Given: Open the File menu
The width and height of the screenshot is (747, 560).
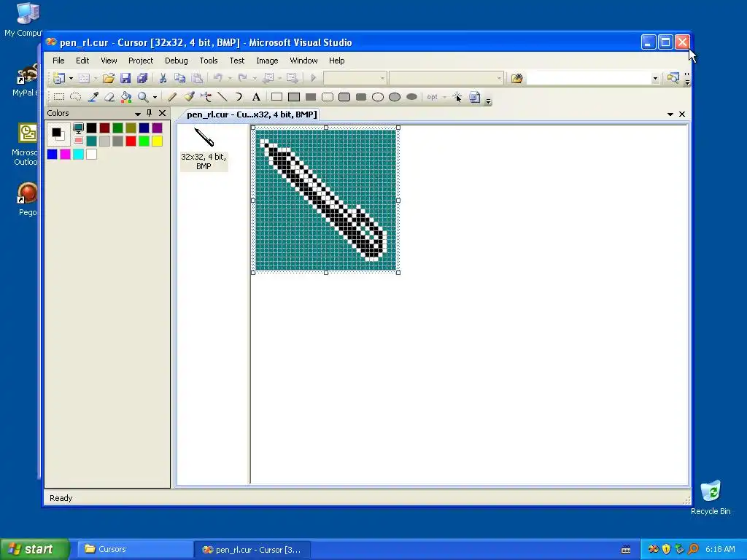Looking at the screenshot, I should [58, 61].
